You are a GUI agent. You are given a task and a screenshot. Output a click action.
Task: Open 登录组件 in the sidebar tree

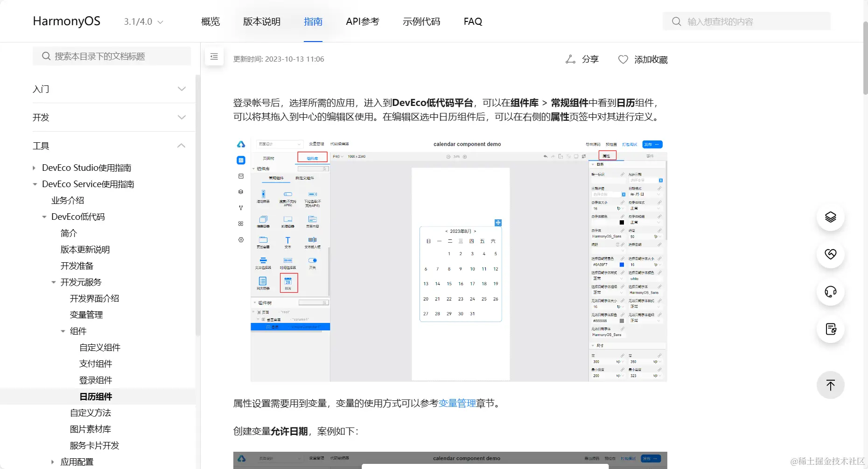pyautogui.click(x=96, y=380)
